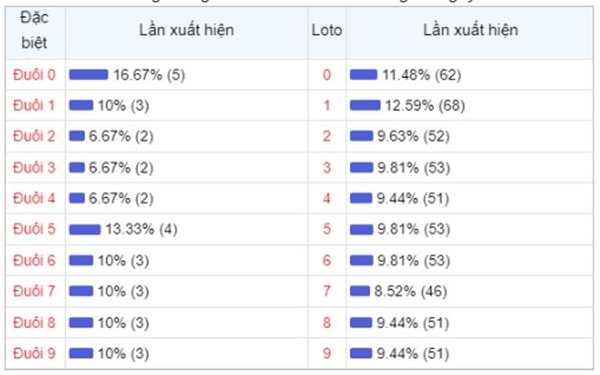Select Loto number 9
Viewport: 600px width, 375px height.
pos(326,353)
